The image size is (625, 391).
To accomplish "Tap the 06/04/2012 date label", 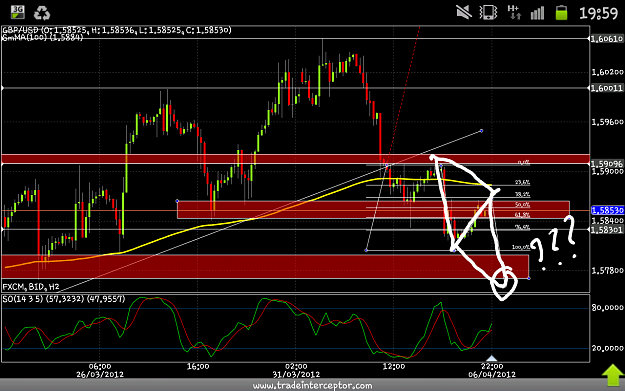I will click(x=492, y=375).
